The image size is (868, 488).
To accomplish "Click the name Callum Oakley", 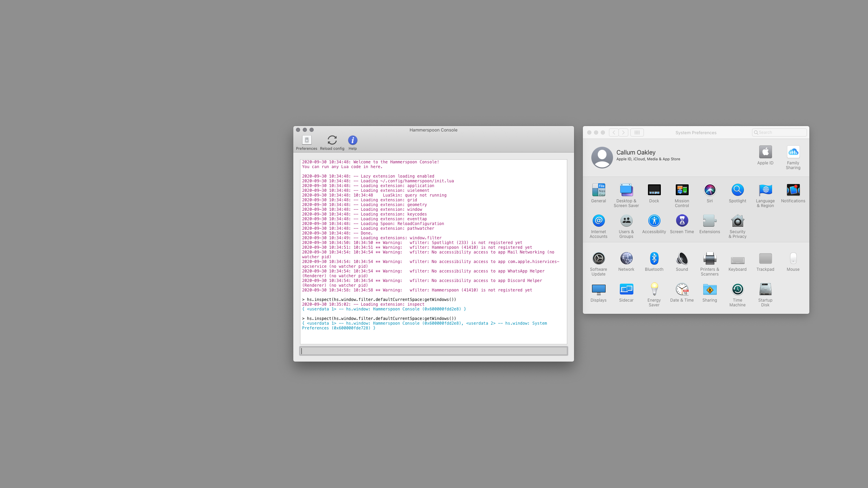I will (x=636, y=152).
